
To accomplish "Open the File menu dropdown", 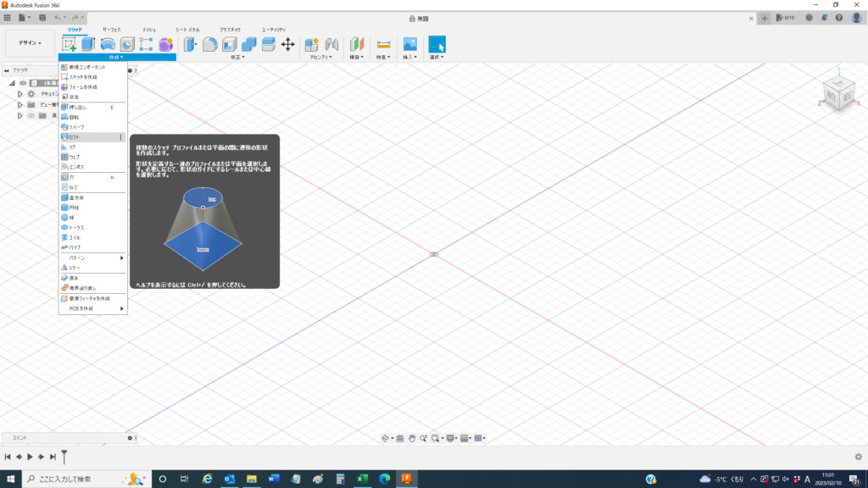I will [25, 18].
